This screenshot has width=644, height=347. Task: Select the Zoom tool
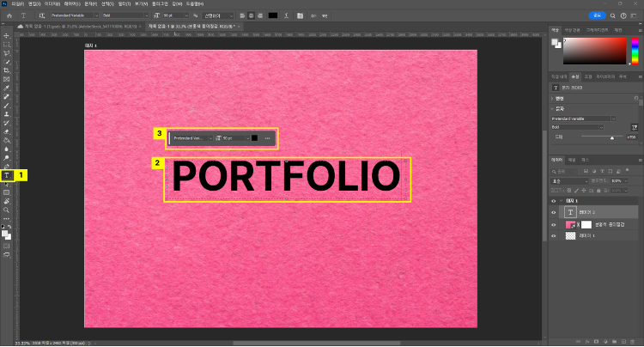[x=6, y=210]
